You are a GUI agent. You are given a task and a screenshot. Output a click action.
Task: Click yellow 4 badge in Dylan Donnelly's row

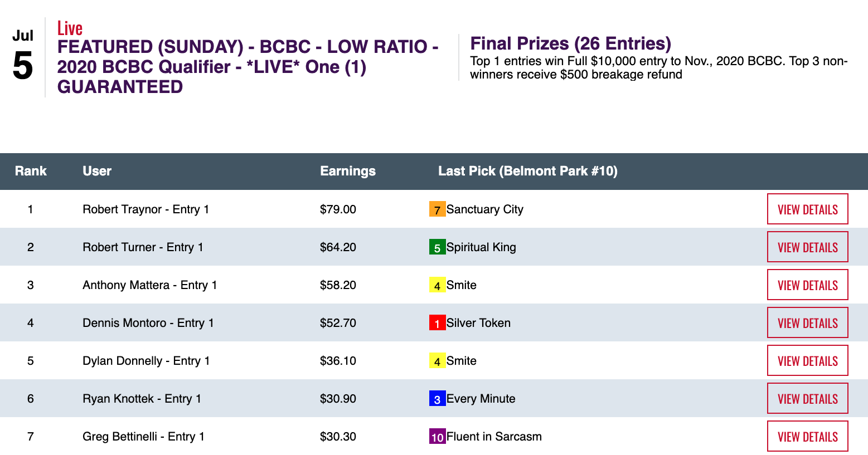[437, 361]
